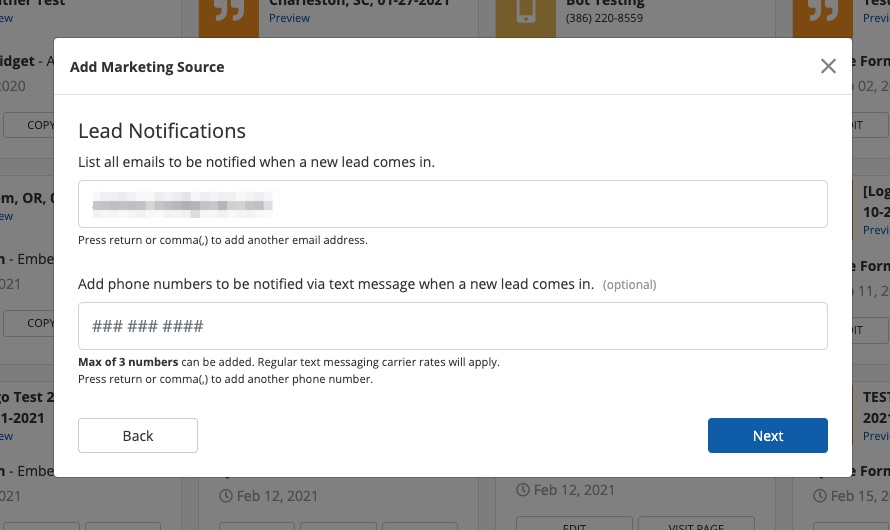
Task: Click the COPY button under the Embed card
Action: coord(40,323)
